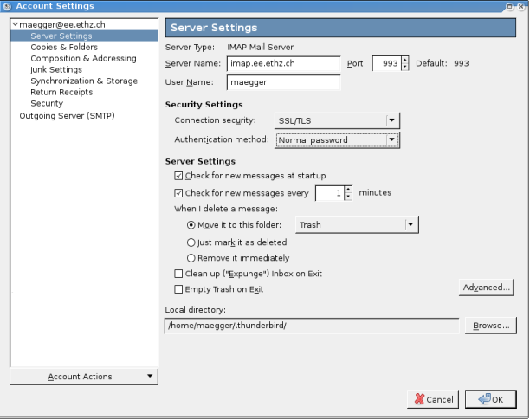Screen dimensions: 530x420
Task: Open the Trash folder dropdown
Action: pyautogui.click(x=357, y=225)
